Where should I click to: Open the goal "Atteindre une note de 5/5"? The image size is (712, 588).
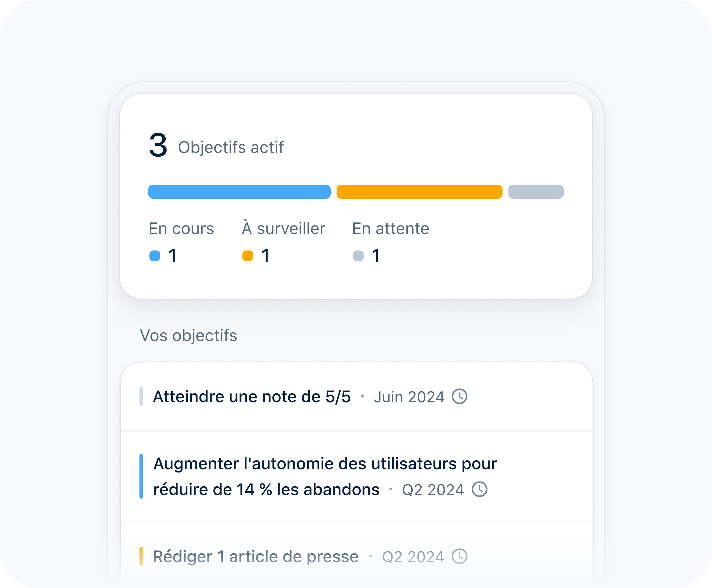click(252, 397)
